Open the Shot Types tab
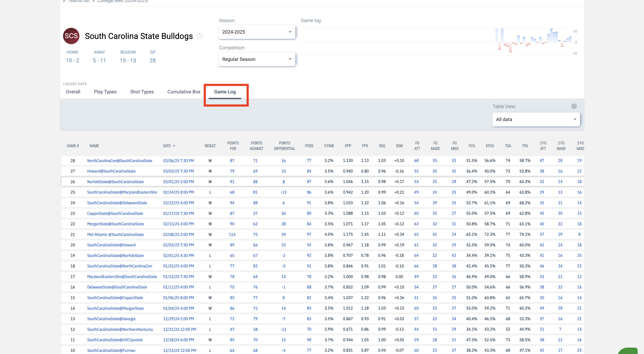 tap(142, 92)
